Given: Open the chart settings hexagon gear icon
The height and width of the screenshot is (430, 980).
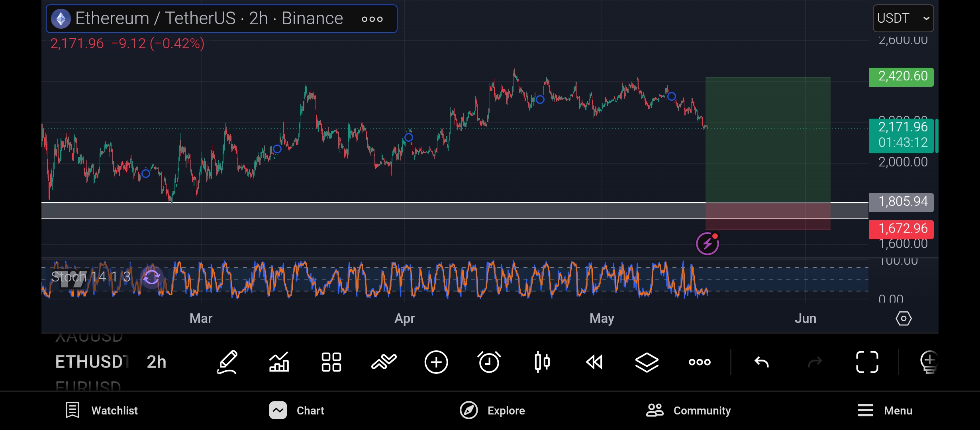Looking at the screenshot, I should tap(904, 319).
